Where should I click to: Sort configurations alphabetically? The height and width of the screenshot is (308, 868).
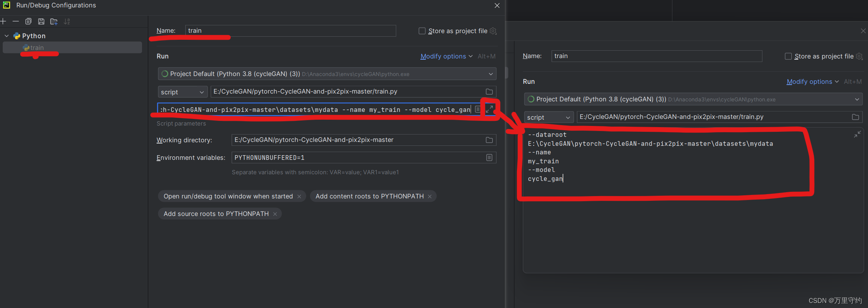pos(67,21)
